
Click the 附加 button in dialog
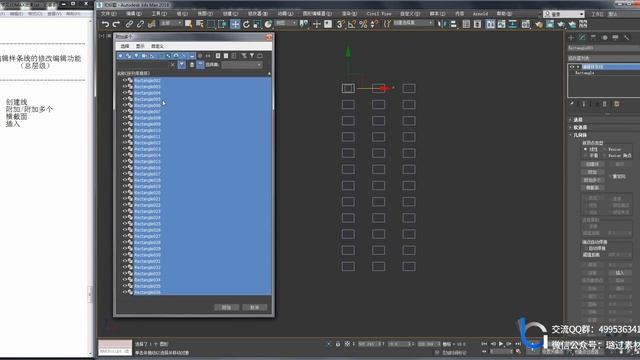coord(227,307)
